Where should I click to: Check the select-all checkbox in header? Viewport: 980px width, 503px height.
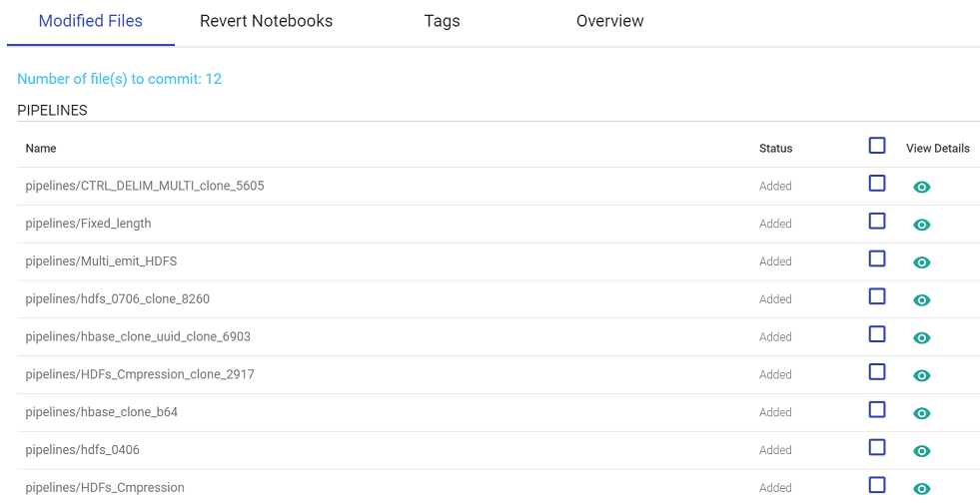pos(877,146)
